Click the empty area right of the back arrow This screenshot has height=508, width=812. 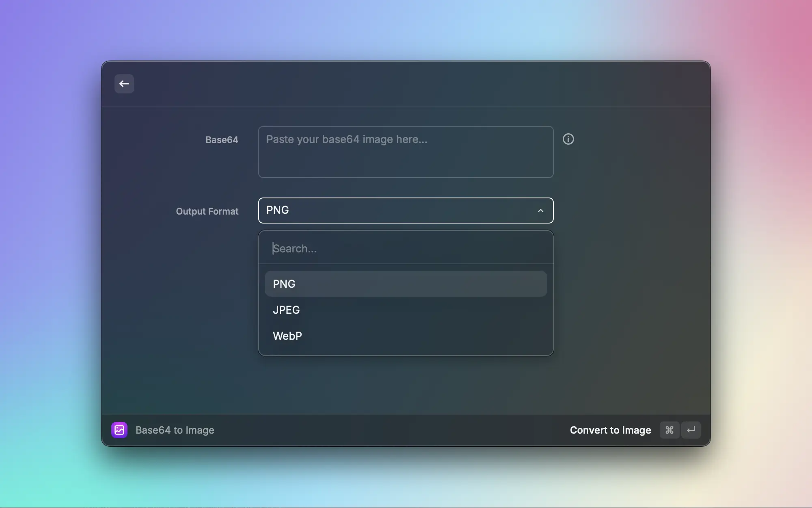[406, 84]
